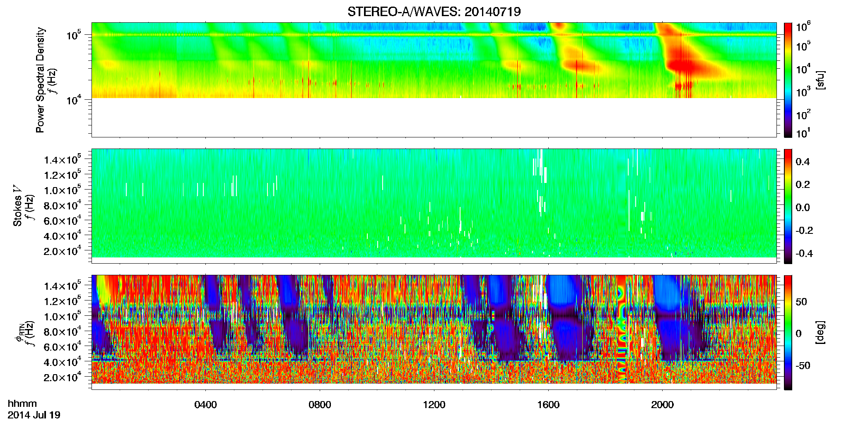Image resolution: width=868 pixels, height=447 pixels.
Task: Select the 2014 Jul 19 date label
Action: tap(34, 415)
